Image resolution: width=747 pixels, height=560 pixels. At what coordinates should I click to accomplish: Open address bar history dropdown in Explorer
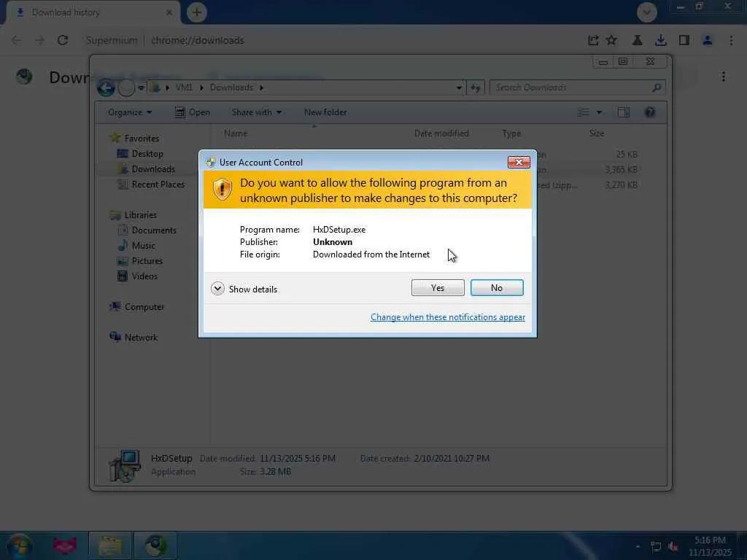[458, 87]
